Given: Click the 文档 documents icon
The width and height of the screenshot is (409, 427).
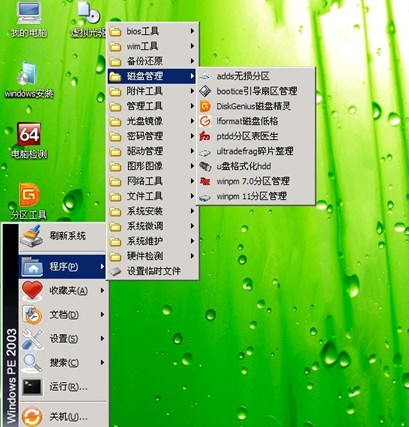Looking at the screenshot, I should point(32,315).
